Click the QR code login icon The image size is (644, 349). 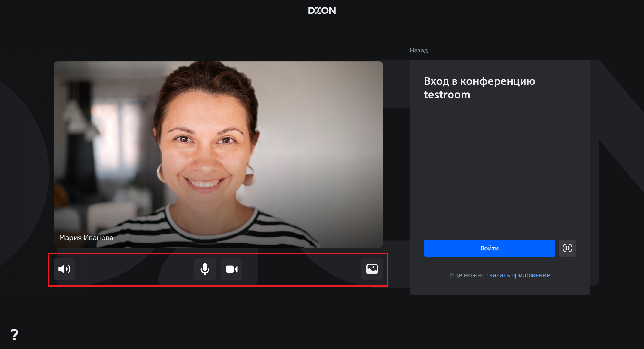point(567,248)
